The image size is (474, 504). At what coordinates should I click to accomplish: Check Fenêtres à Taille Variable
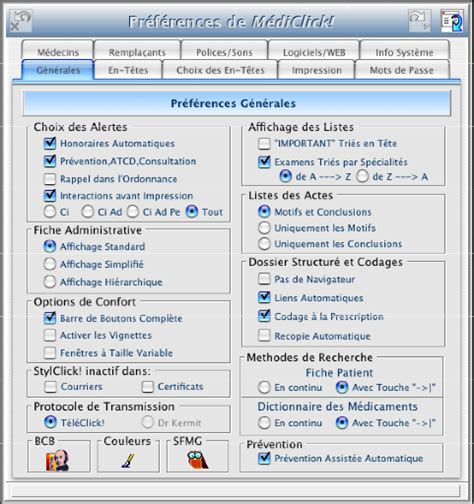point(50,353)
